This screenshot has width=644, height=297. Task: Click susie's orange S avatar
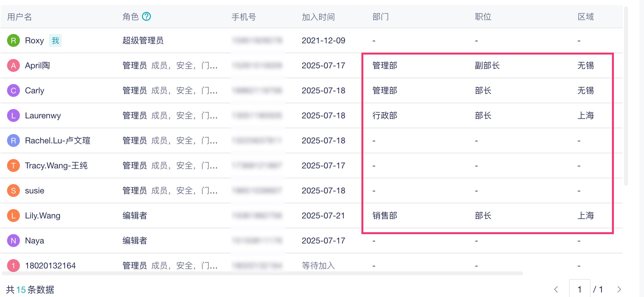point(13,191)
